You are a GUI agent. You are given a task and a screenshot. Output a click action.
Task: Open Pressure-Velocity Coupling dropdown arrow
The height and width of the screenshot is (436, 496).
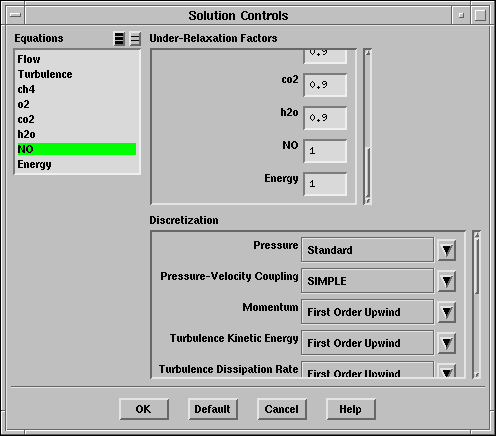click(447, 281)
